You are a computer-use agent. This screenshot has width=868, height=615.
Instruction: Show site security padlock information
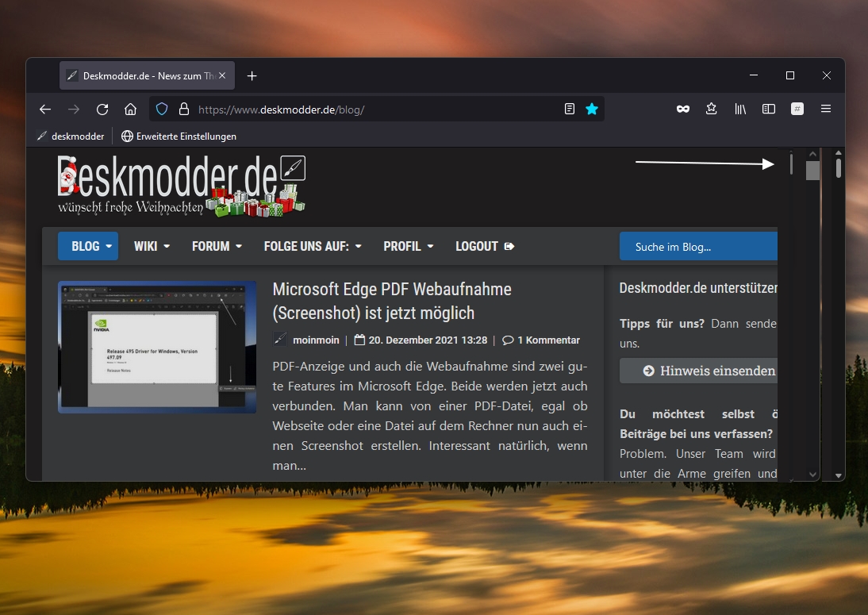click(184, 109)
